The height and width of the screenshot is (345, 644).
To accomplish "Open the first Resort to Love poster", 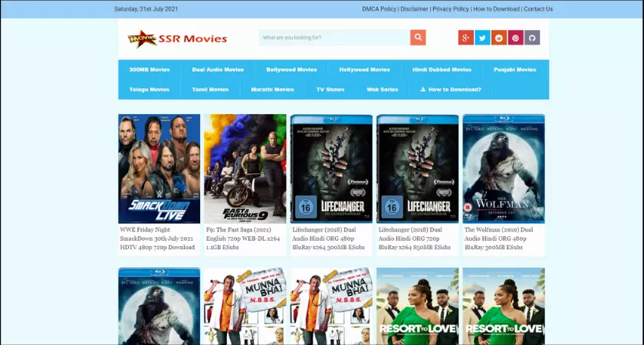I will tap(418, 307).
